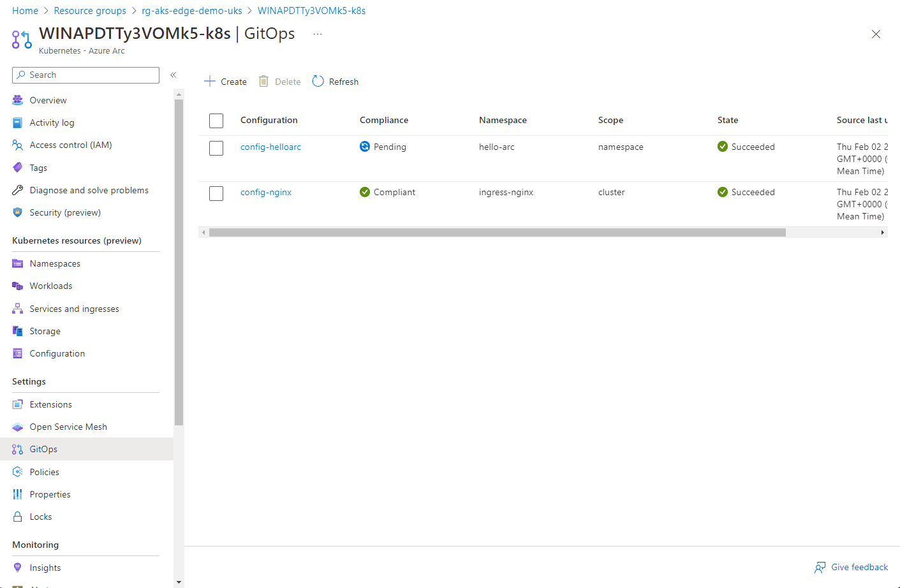The image size is (900, 588).
Task: Click Give feedback link
Action: pyautogui.click(x=859, y=567)
